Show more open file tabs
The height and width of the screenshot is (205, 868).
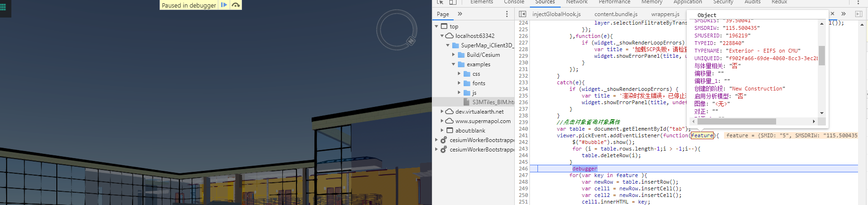(x=843, y=14)
